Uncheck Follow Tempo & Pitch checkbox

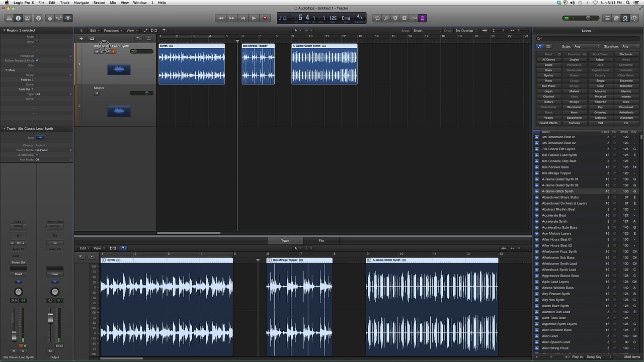tap(37, 60)
